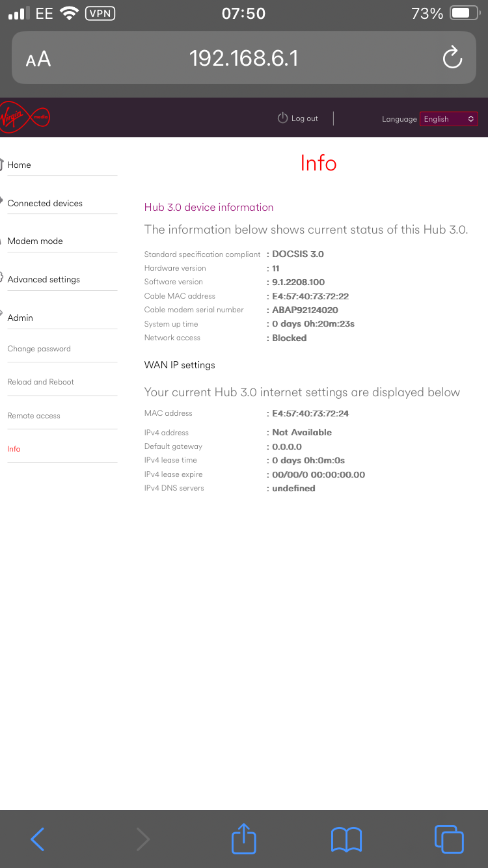This screenshot has height=868, width=488.
Task: Open Connected devices section
Action: 45,204
